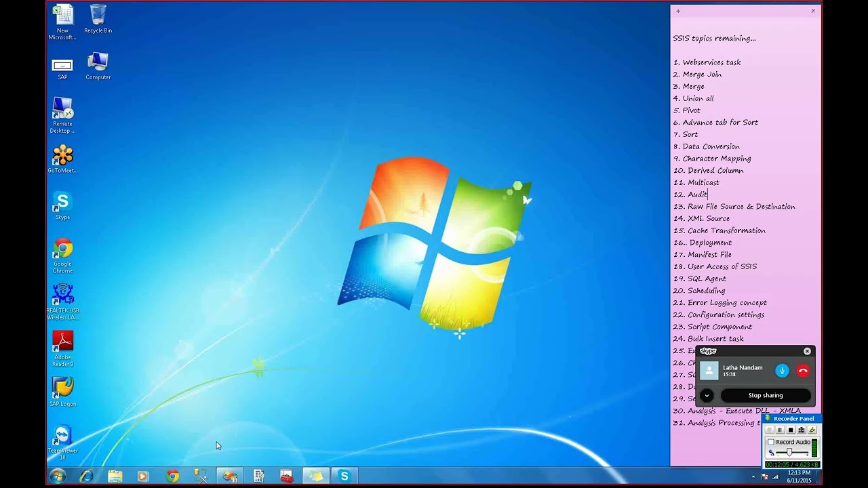Image resolution: width=868 pixels, height=488 pixels.
Task: Launch Chrome from the taskbar
Action: 173,476
